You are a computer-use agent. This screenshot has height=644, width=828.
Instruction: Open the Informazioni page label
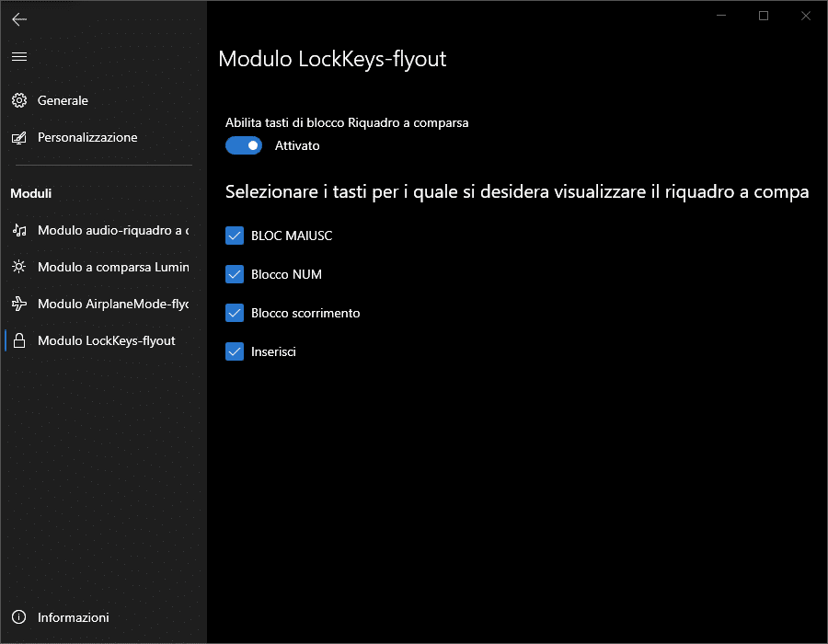click(74, 617)
